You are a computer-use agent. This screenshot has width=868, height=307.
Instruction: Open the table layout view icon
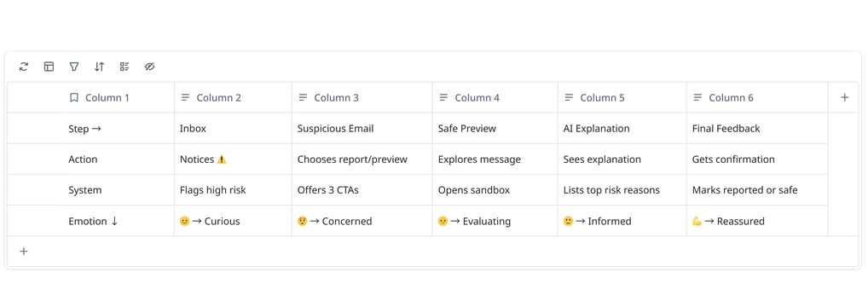49,67
